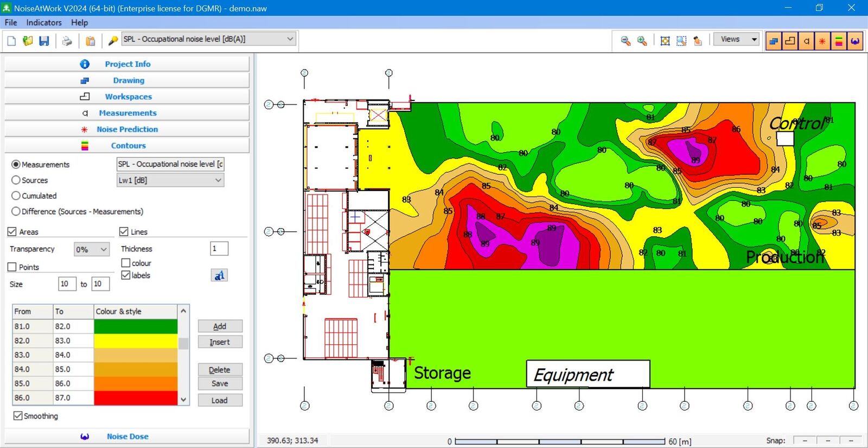Click the red 86.0–87.0 colour swatch

pos(136,397)
